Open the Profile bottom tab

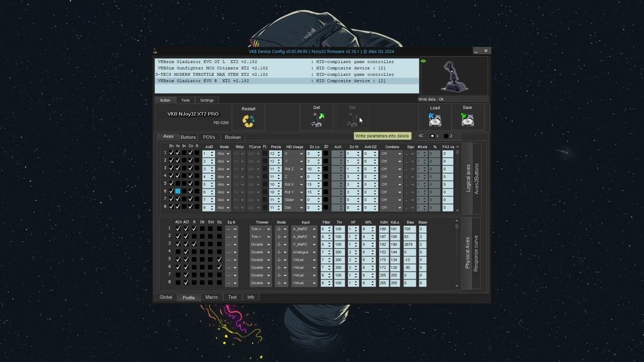point(189,298)
